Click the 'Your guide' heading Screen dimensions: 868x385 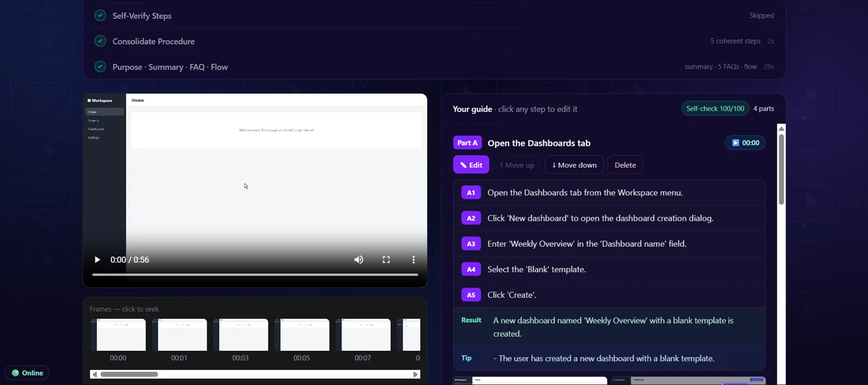pos(473,109)
